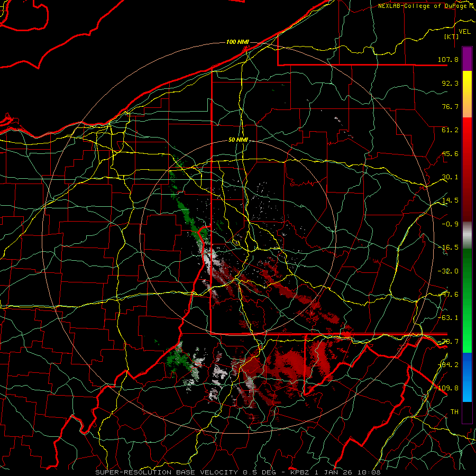Click the 61.2 velocity scale value
This screenshot has width=476, height=476.
pos(450,130)
